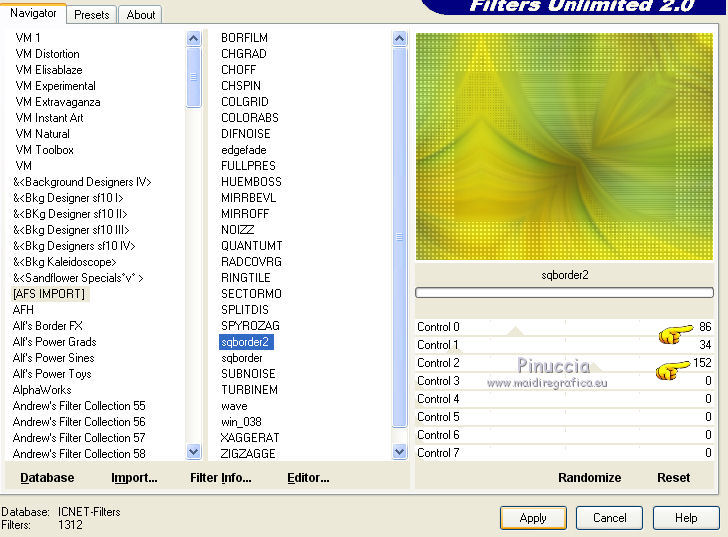Select the HUEMBOSS filter
728x537 pixels.
[x=251, y=182]
